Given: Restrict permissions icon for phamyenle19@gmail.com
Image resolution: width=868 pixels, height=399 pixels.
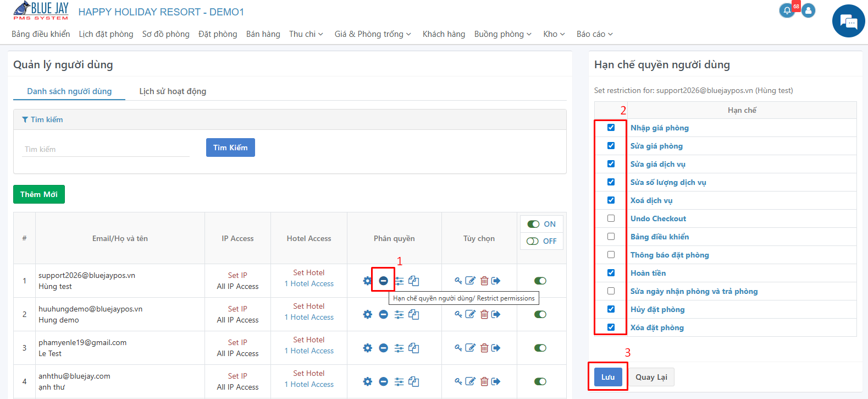Looking at the screenshot, I should point(383,348).
